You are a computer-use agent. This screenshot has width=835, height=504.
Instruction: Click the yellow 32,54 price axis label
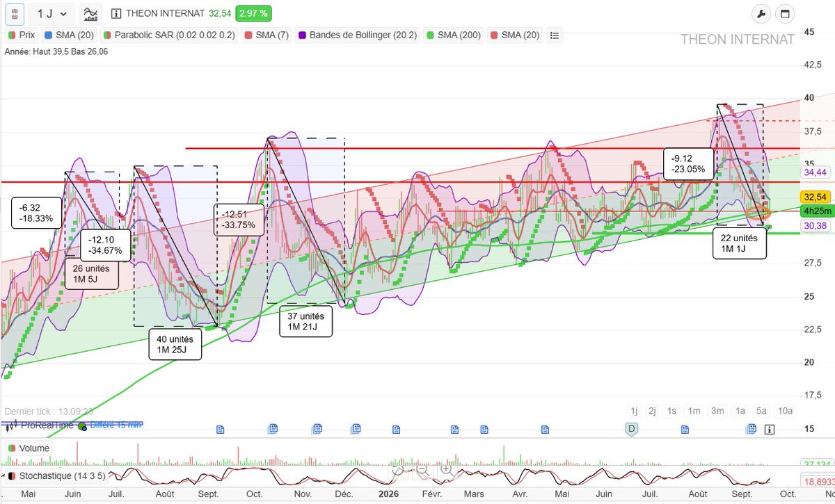814,197
